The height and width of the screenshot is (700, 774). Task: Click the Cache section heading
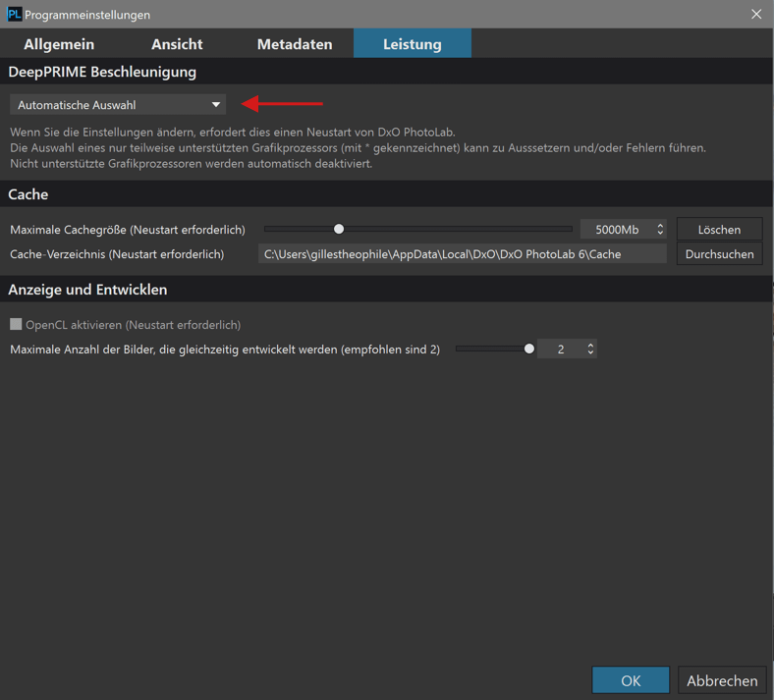(x=28, y=194)
